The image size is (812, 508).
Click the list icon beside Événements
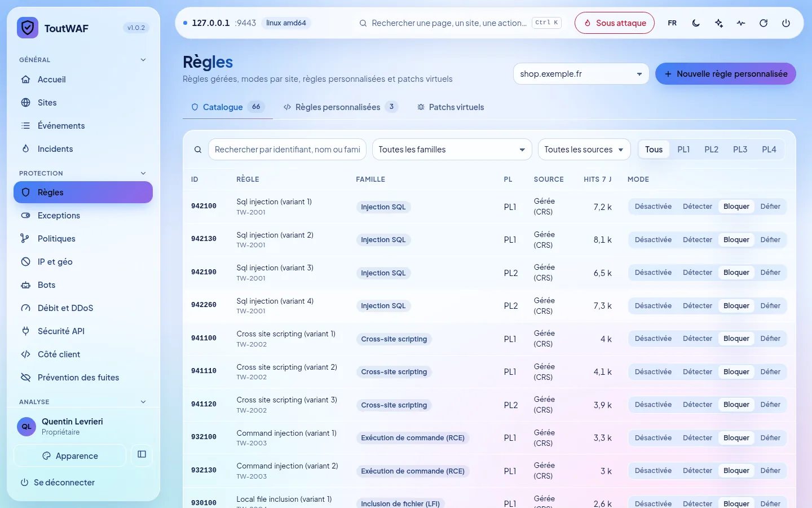pos(25,126)
